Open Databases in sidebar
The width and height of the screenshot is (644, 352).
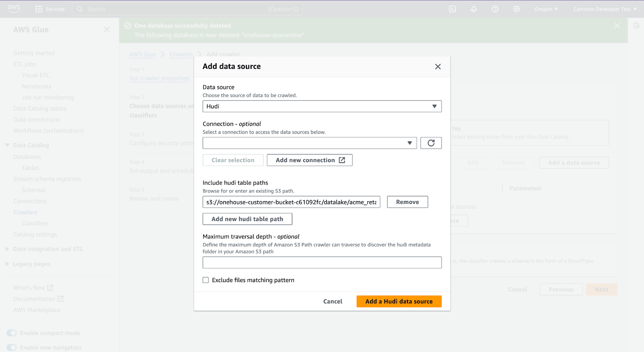27,156
